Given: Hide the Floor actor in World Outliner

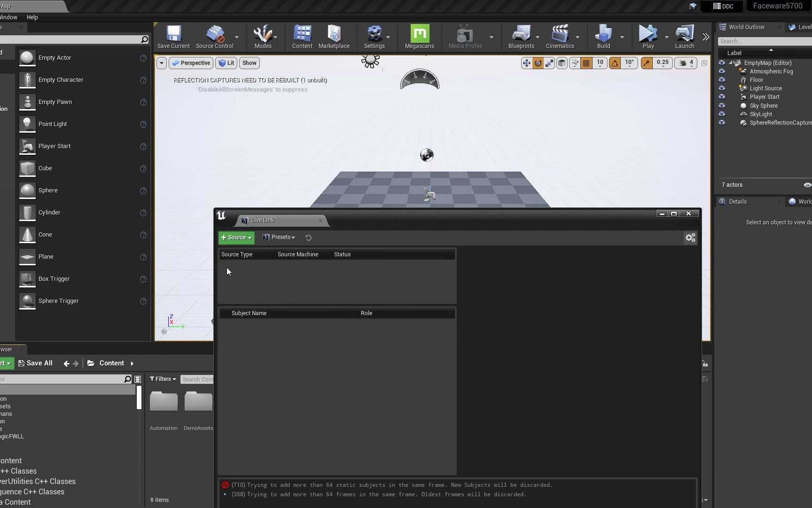Looking at the screenshot, I should click(x=722, y=79).
